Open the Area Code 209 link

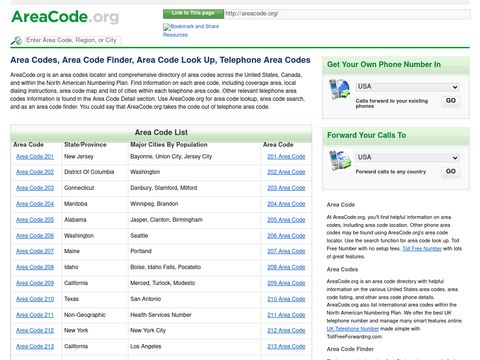[x=35, y=283]
